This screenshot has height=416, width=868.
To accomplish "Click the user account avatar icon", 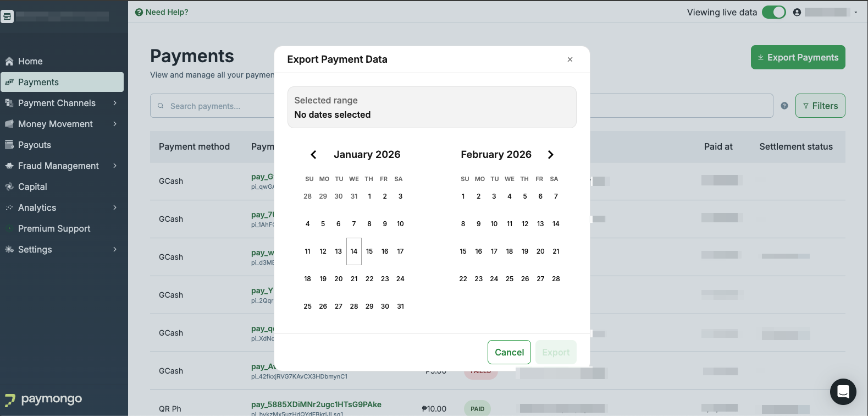I will click(x=797, y=12).
